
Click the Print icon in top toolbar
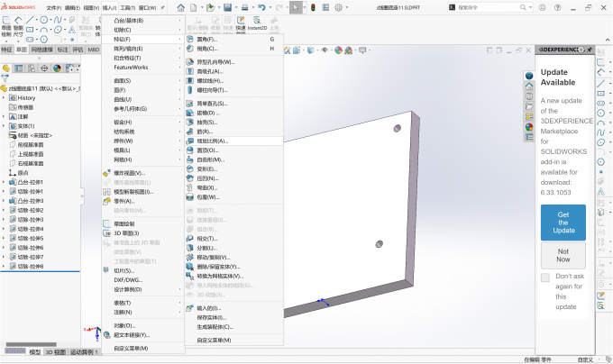pos(244,7)
